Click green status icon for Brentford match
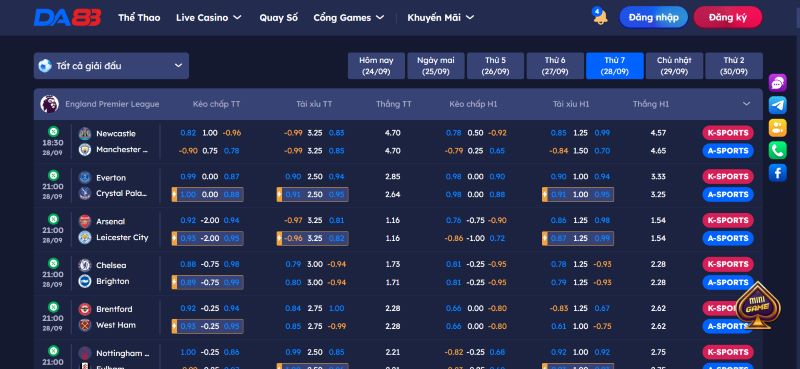This screenshot has width=800, height=369. point(53,307)
